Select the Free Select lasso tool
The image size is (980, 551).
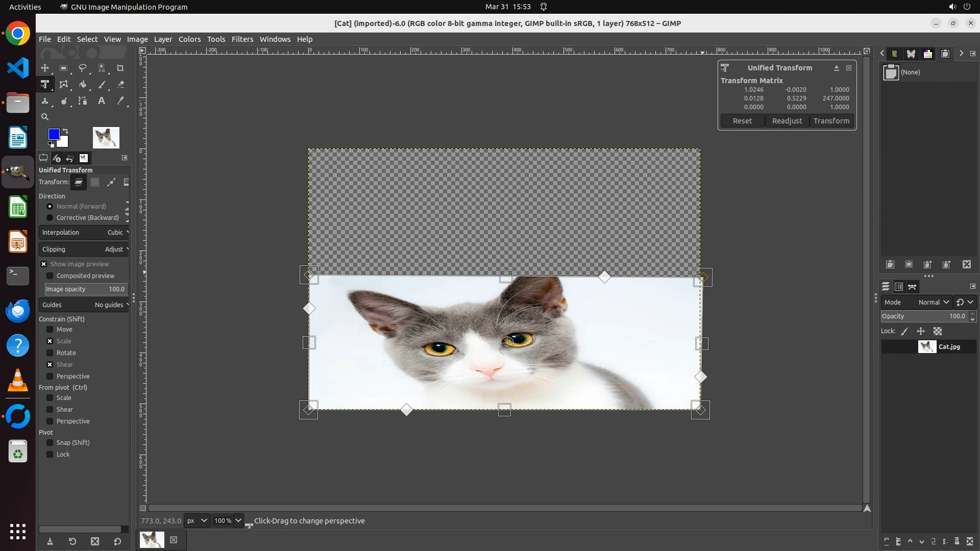point(83,68)
